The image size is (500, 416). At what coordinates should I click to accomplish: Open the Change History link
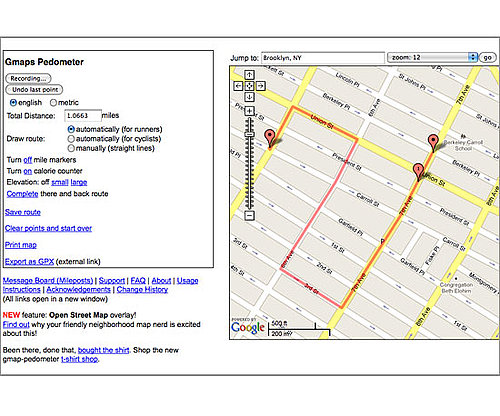coord(142,289)
